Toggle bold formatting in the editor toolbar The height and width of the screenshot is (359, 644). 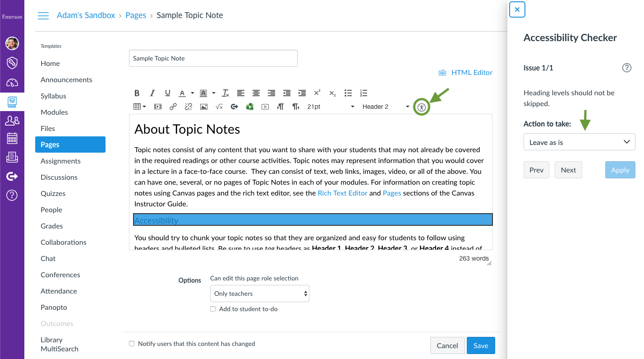coord(137,93)
